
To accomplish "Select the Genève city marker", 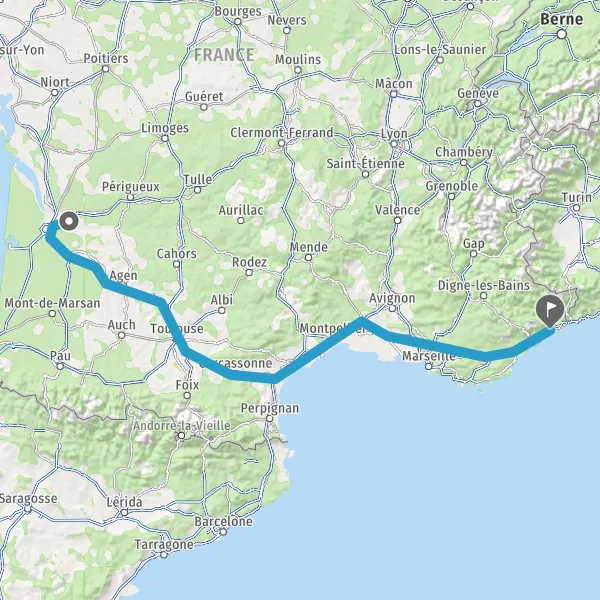I will [478, 103].
